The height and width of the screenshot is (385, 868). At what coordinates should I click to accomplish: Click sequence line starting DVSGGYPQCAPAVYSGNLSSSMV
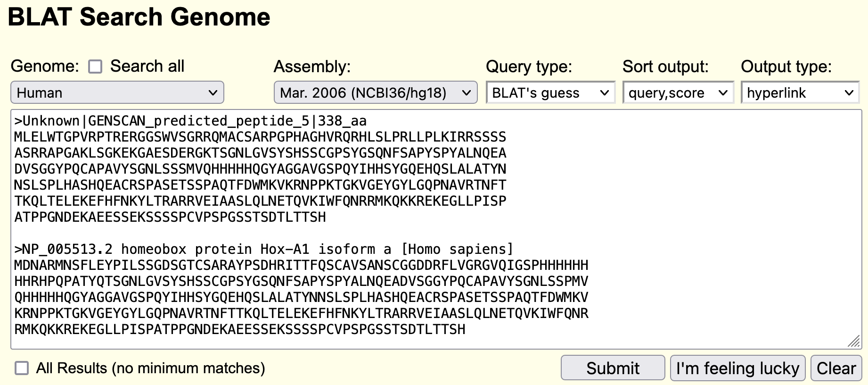pyautogui.click(x=260, y=169)
